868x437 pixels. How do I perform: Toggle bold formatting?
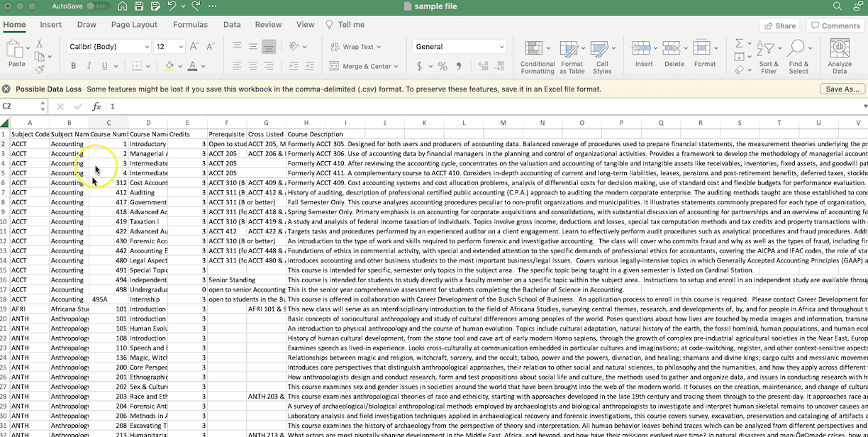click(73, 66)
